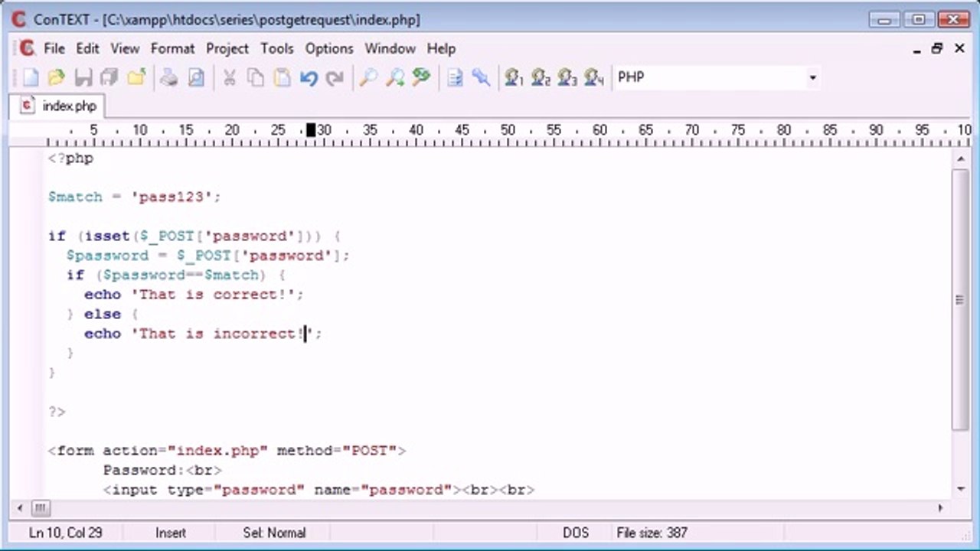Click the Print icon
Viewport: 980px width, 551px height.
[x=169, y=77]
